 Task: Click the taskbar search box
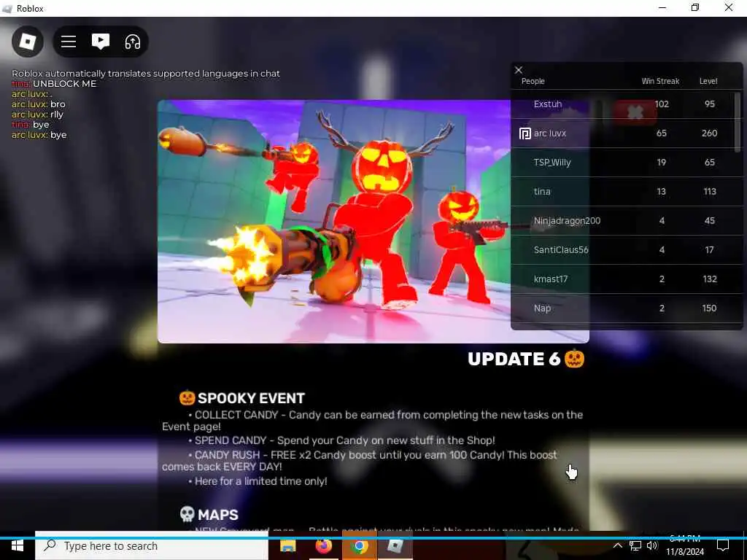pos(152,545)
